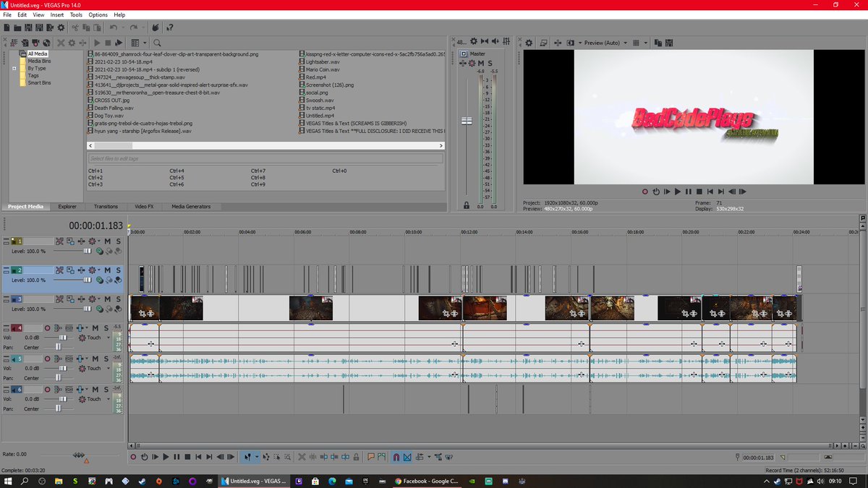The image size is (868, 488).
Task: Stop preview in Project Media toolbar
Action: 108,43
